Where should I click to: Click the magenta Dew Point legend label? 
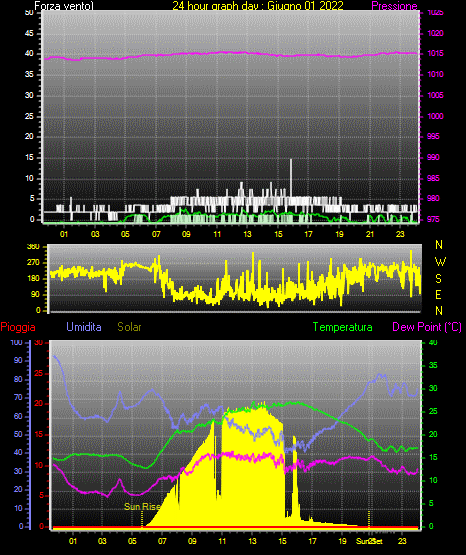coord(427,327)
